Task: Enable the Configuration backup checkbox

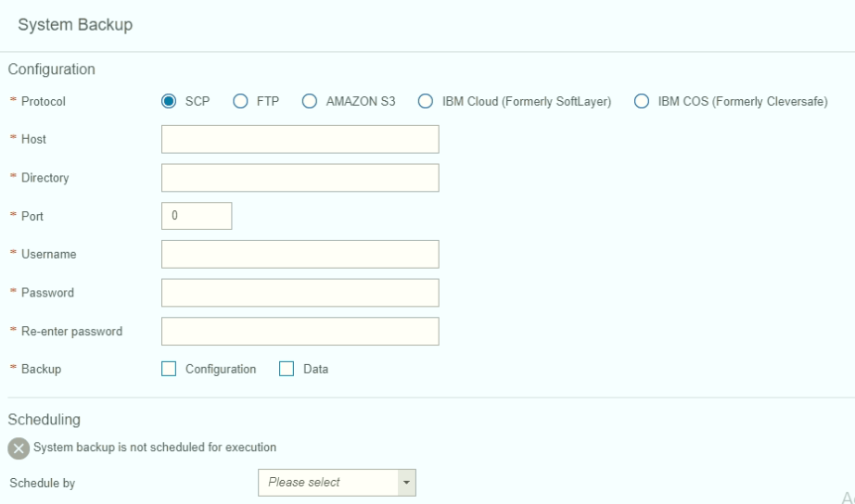Action: (169, 369)
